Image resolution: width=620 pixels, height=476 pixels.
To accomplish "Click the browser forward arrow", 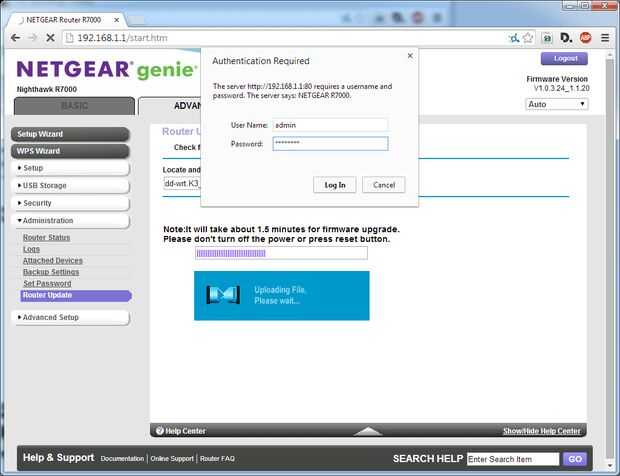I will coord(32,38).
